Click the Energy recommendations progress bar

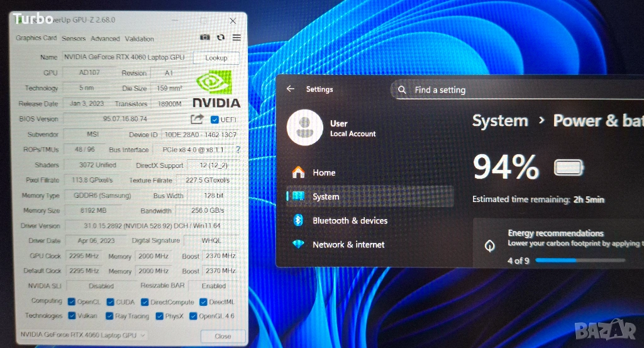[580, 260]
